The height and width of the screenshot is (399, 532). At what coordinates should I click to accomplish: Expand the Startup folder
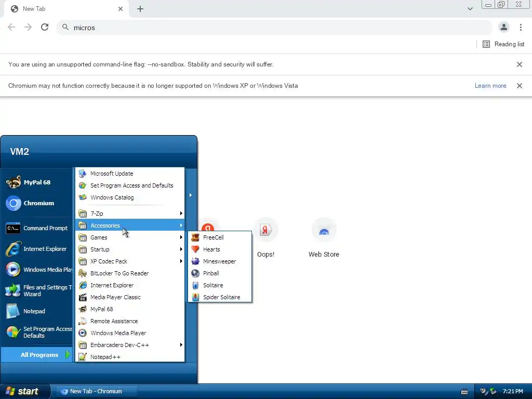point(130,249)
